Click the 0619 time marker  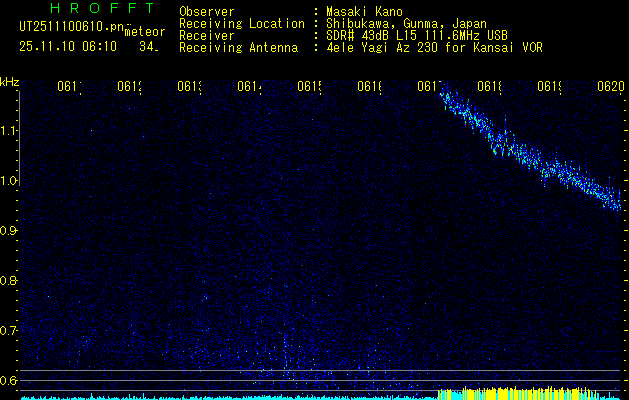pyautogui.click(x=550, y=86)
